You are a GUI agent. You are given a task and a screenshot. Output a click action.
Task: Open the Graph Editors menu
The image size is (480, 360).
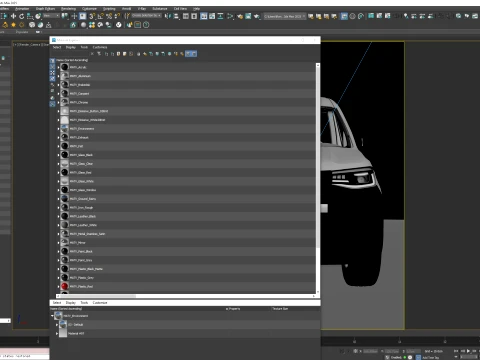click(45, 9)
